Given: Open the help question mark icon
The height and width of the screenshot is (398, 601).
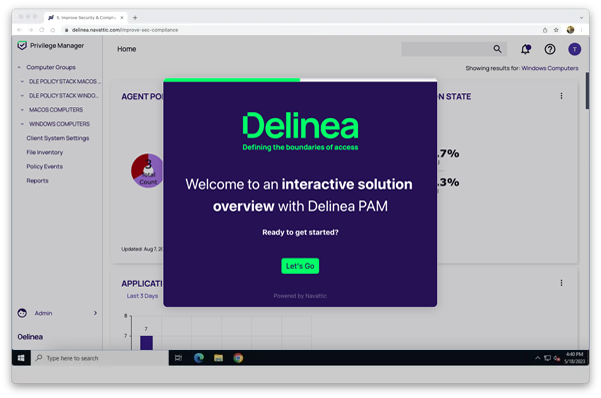Looking at the screenshot, I should [550, 49].
